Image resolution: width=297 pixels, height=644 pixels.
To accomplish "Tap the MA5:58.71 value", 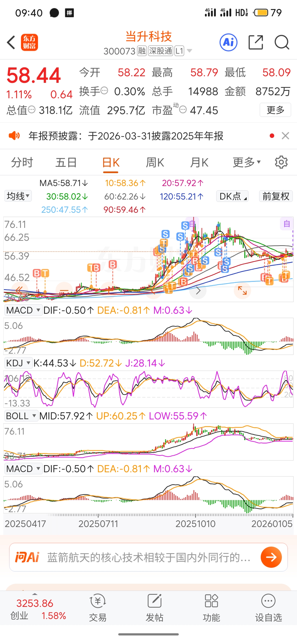I will [x=64, y=183].
